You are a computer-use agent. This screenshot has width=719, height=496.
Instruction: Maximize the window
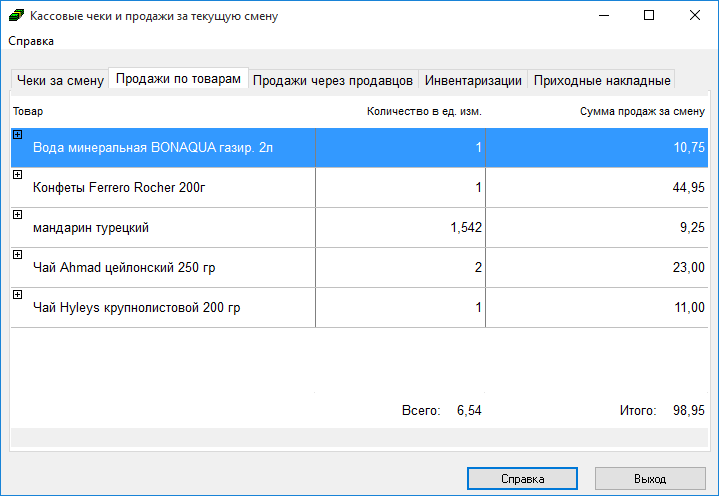(x=648, y=16)
